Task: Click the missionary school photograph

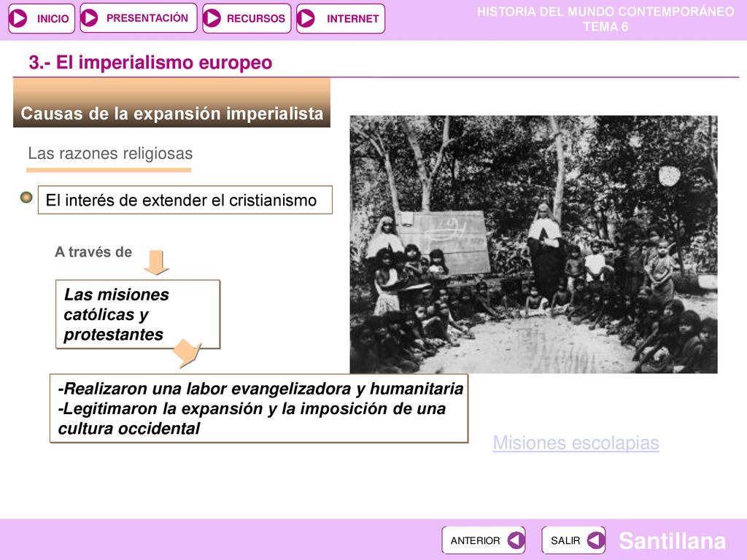Action: tap(533, 244)
